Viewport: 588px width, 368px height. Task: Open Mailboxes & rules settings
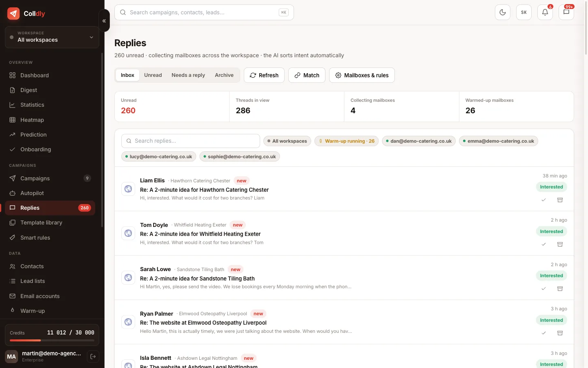pos(362,75)
